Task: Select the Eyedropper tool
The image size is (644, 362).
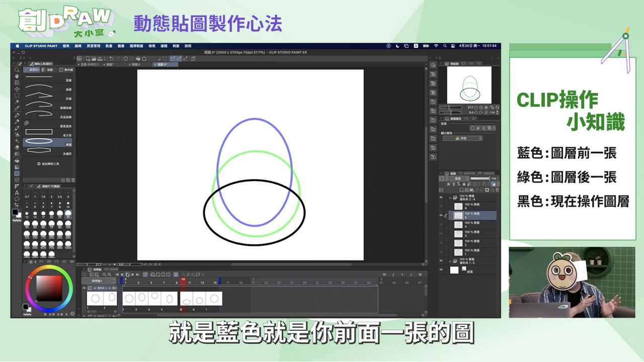Action: tap(17, 109)
